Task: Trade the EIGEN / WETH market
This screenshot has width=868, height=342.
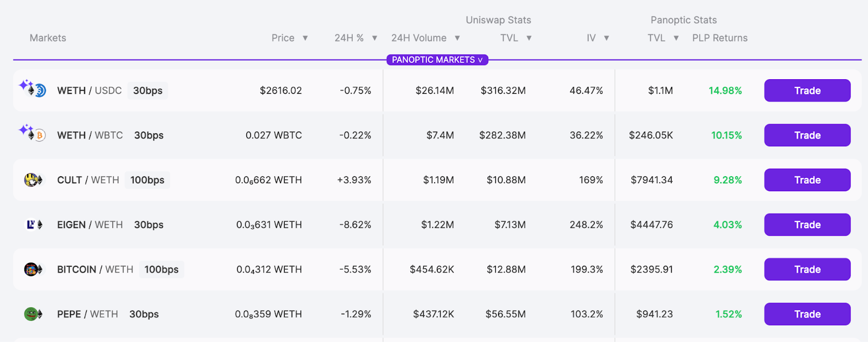Action: pyautogui.click(x=807, y=224)
